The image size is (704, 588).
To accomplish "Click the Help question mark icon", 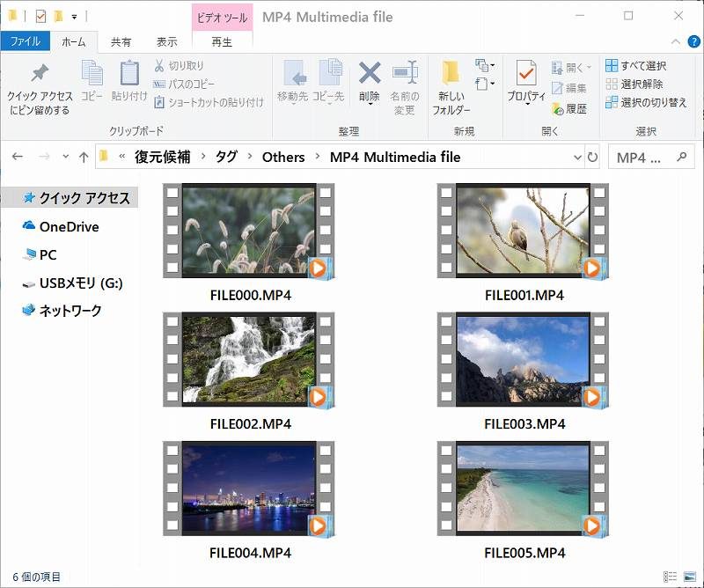I will [694, 41].
